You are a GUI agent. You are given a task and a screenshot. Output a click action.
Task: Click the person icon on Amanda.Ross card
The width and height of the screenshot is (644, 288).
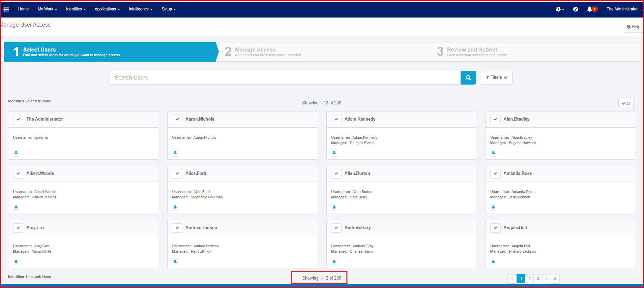493,207
